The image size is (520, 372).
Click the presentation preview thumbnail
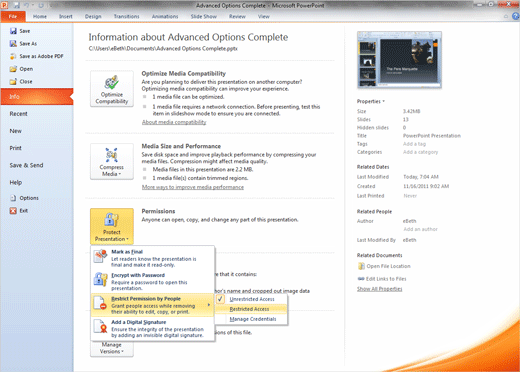399,60
